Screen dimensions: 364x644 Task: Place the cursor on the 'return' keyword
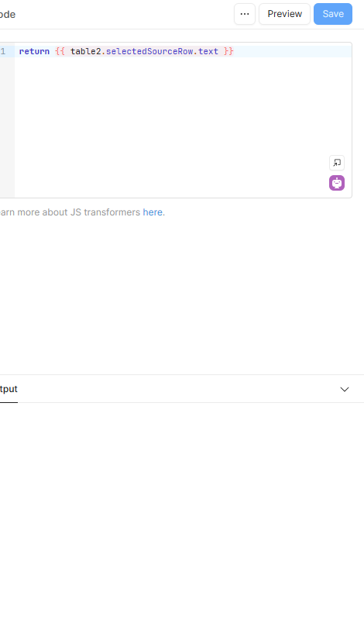(34, 51)
